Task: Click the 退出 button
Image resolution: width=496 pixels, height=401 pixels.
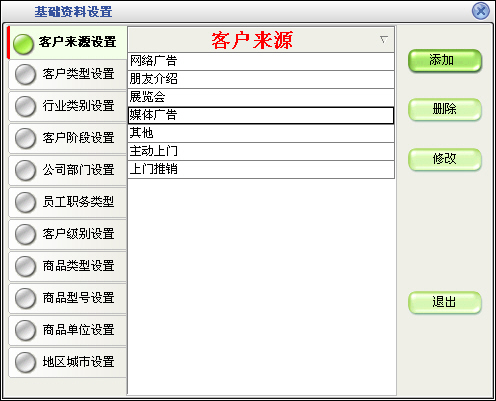Action: click(x=445, y=302)
